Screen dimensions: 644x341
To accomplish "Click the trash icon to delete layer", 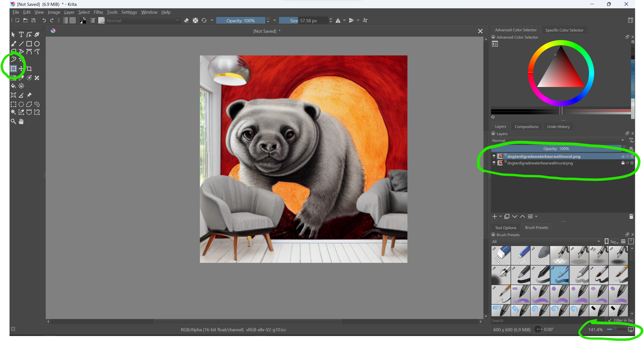I will 631,216.
